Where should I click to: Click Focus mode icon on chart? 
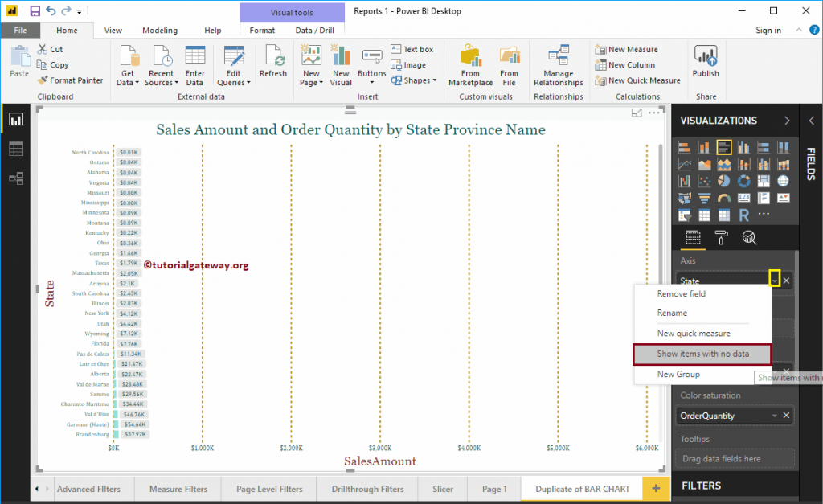point(637,113)
